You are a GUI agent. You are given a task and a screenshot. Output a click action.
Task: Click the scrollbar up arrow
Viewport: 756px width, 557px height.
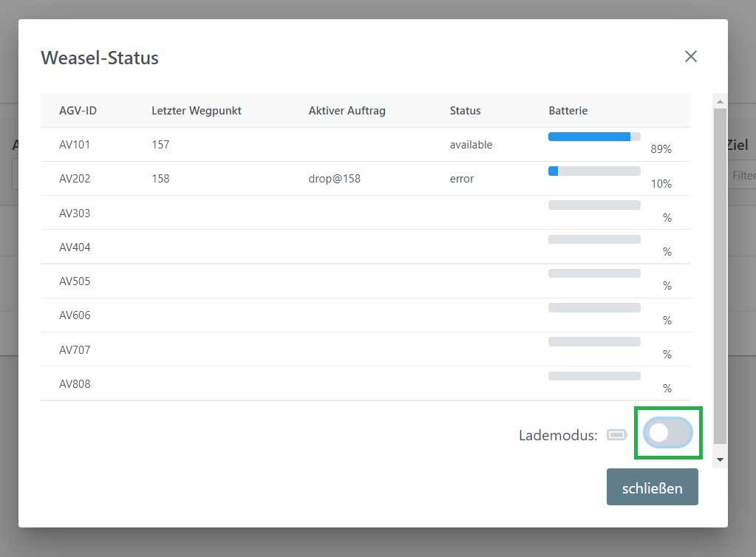pos(720,102)
